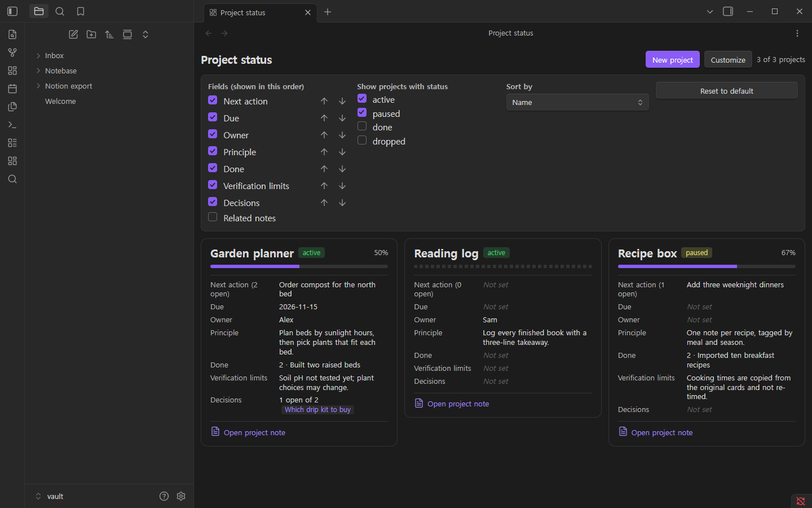
Task: Click the Customize button
Action: [728, 59]
